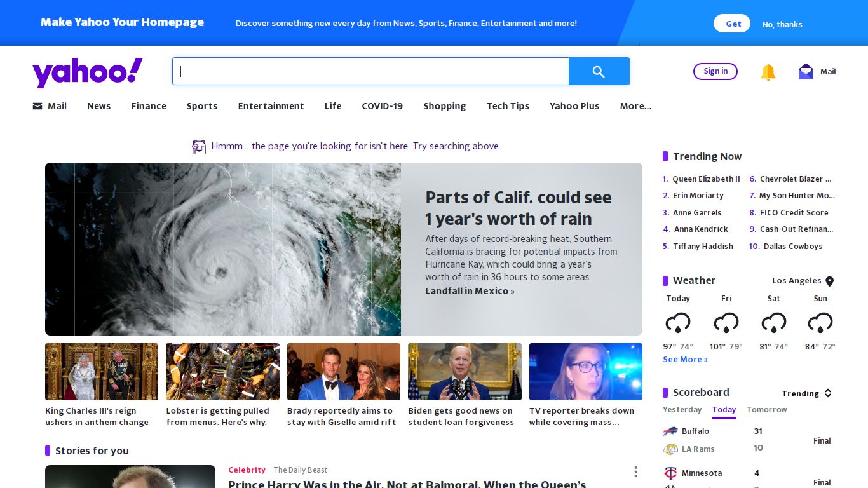Open trending topic My Son Hunter Mo...
This screenshot has width=868, height=488.
click(797, 196)
